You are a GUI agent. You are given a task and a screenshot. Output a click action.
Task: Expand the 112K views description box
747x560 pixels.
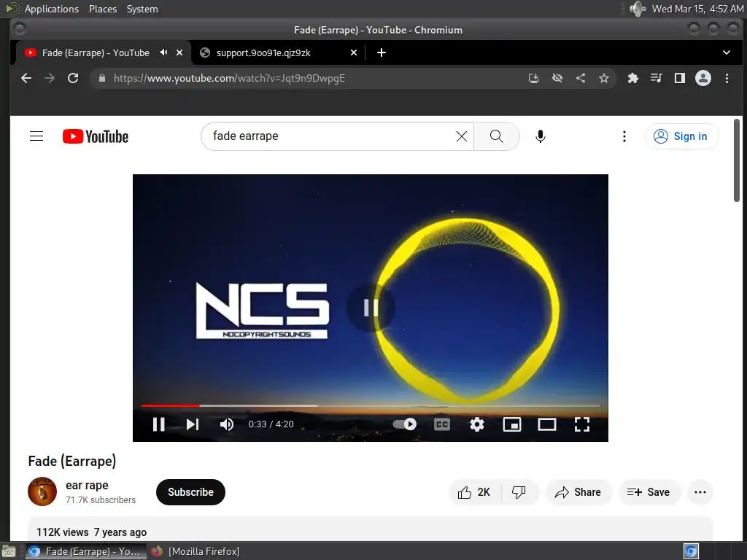[x=370, y=529]
